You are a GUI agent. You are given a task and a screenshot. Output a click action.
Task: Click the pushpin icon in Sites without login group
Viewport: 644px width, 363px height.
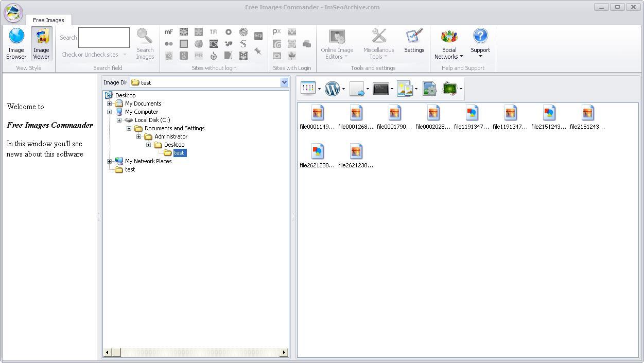click(258, 51)
